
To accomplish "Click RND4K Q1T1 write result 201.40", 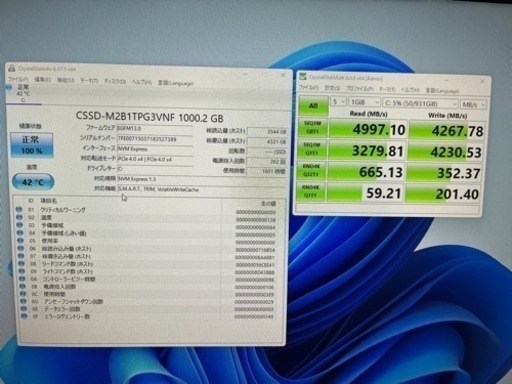I will coord(443,194).
